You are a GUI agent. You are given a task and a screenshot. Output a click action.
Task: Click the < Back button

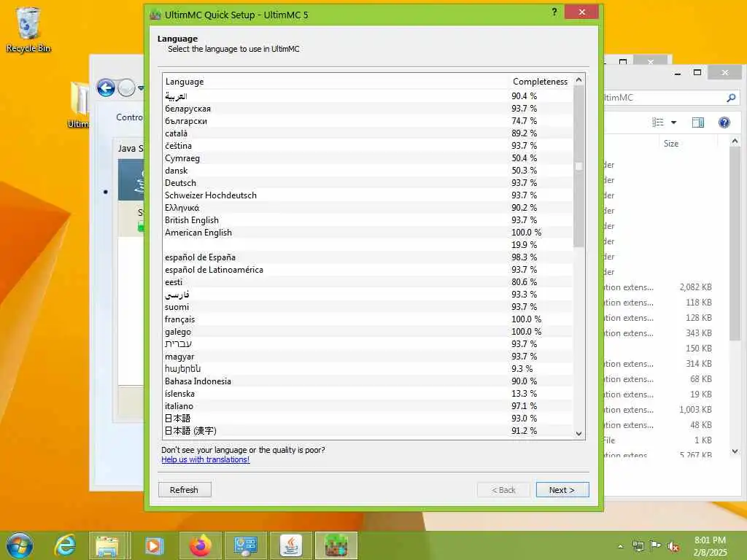503,490
